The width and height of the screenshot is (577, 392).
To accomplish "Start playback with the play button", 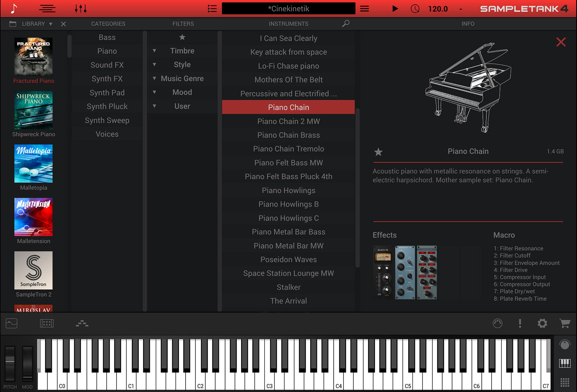I will [x=395, y=8].
